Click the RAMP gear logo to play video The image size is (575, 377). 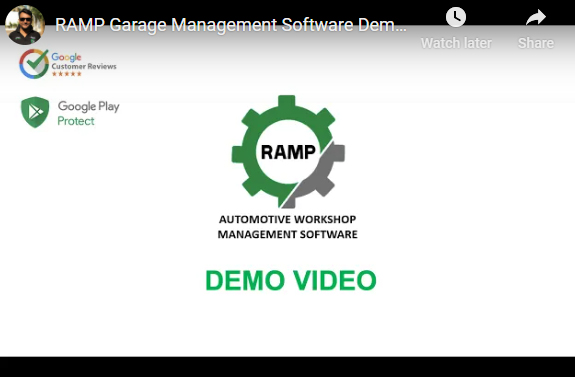tap(288, 152)
